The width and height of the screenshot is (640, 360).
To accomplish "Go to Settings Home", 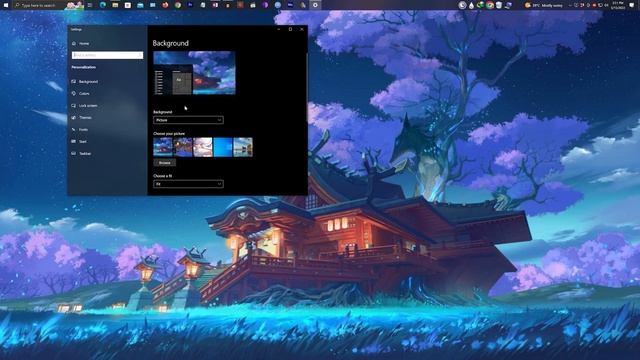I will (x=81, y=43).
